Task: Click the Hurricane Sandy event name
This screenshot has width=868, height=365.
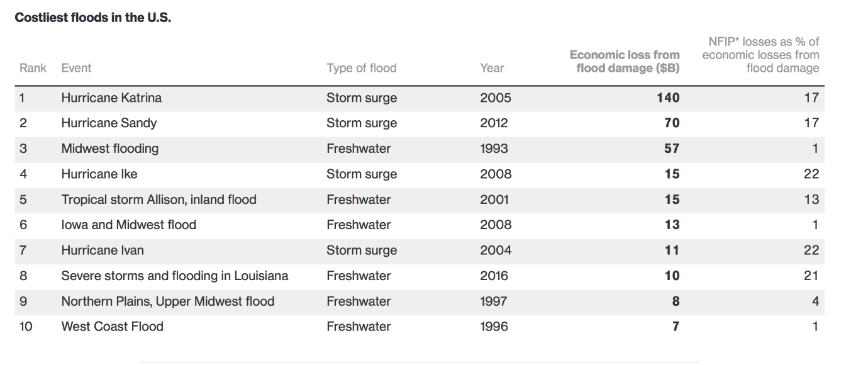Action: click(109, 123)
